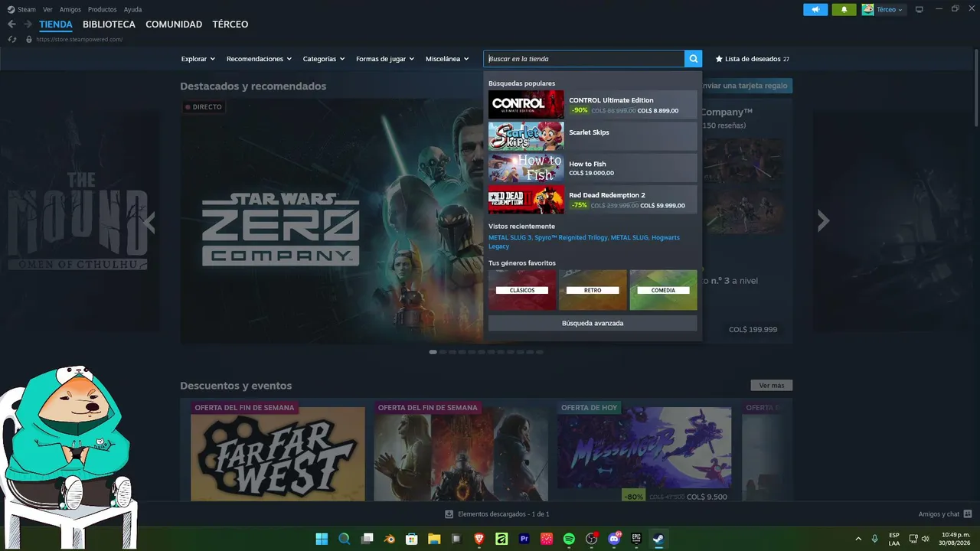This screenshot has height=551, width=980.
Task: Expand the Miscelánea dropdown
Action: tap(446, 59)
